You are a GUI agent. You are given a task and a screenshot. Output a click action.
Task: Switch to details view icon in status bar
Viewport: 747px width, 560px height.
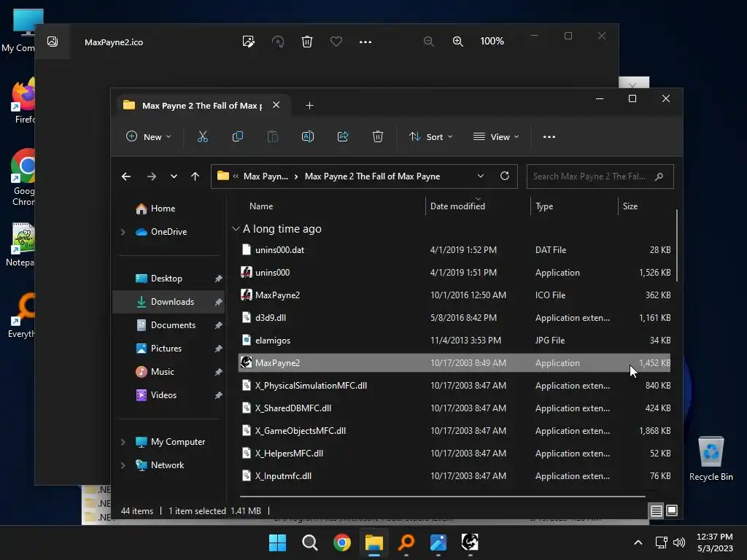click(656, 511)
